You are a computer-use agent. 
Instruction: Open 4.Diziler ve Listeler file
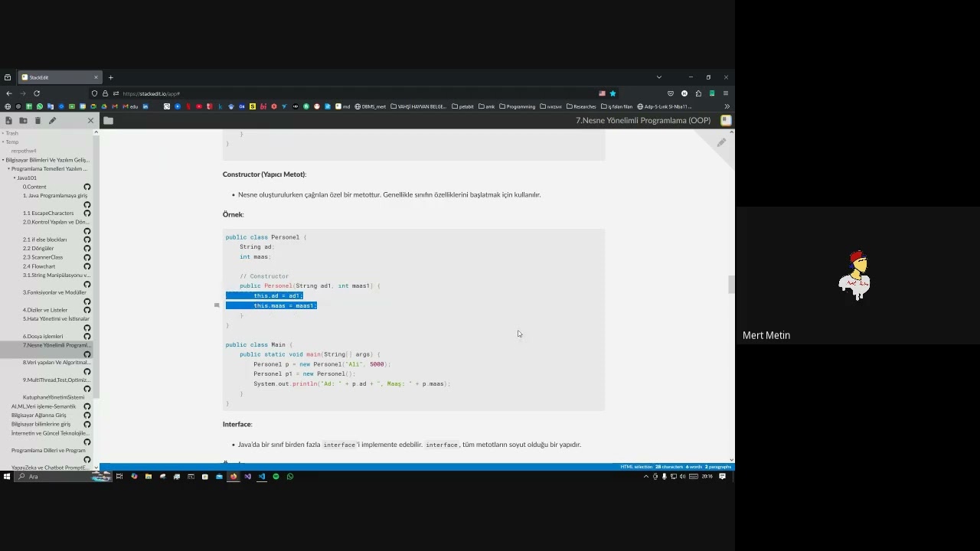coord(45,310)
